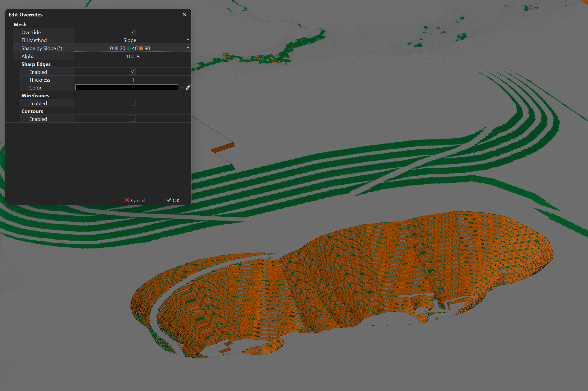Open the Fill Method dropdown
The height and width of the screenshot is (391, 588).
point(188,40)
